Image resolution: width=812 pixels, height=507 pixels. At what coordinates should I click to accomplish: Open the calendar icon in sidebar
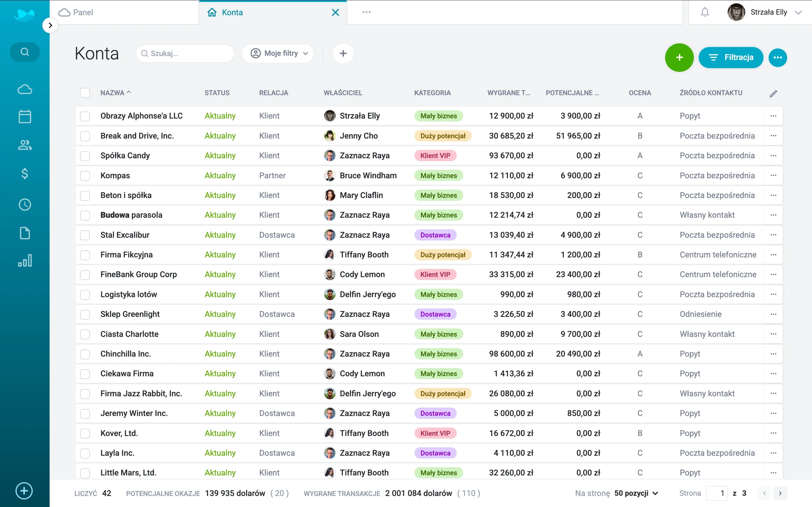click(x=25, y=117)
